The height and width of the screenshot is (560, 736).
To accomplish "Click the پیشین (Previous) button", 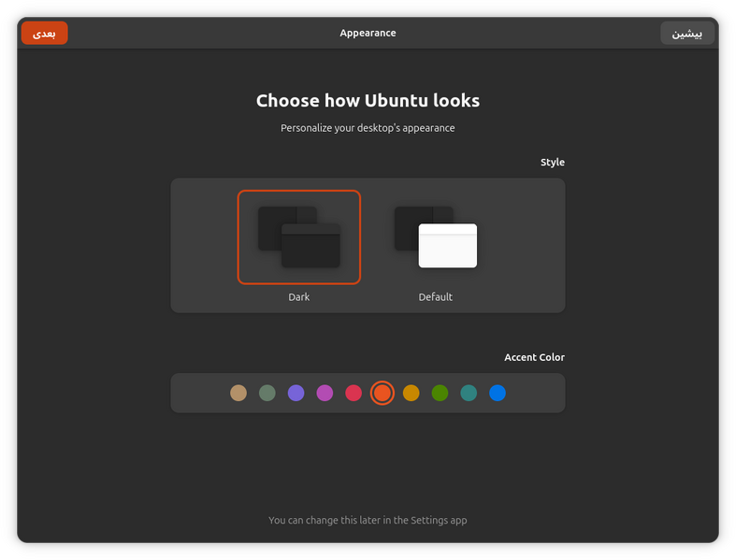I will pyautogui.click(x=687, y=34).
